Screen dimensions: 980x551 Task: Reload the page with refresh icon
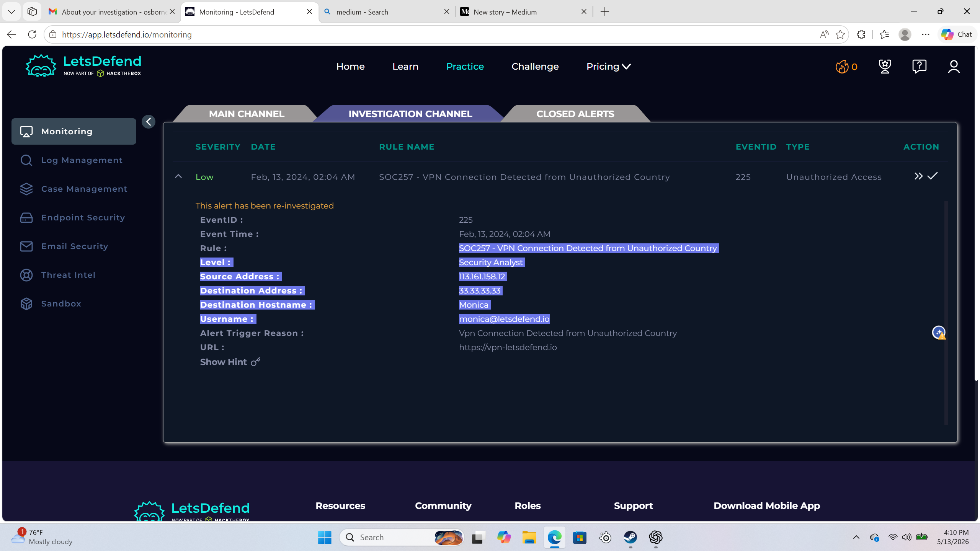(x=32, y=34)
